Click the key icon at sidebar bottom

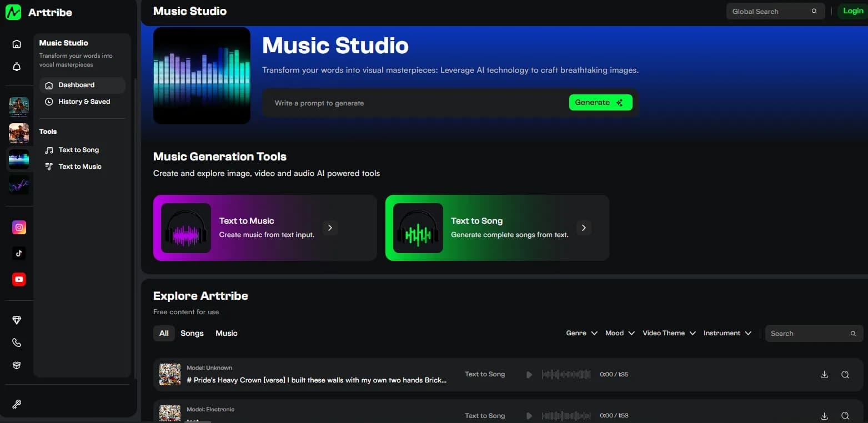coord(17,404)
